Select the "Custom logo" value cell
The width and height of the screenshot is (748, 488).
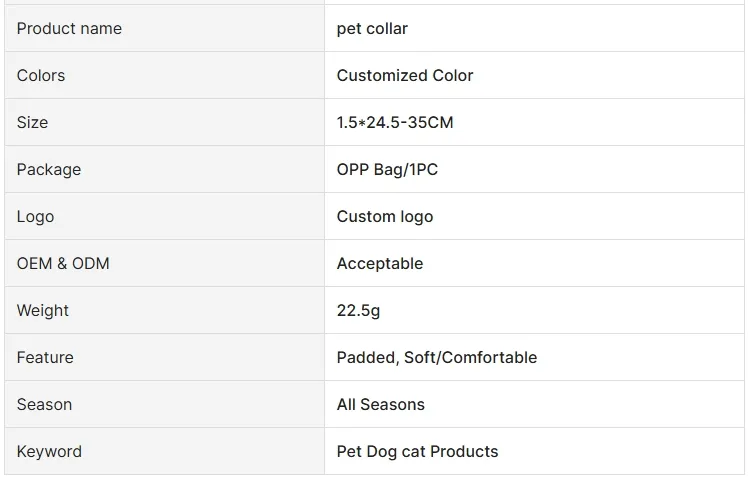tap(385, 216)
